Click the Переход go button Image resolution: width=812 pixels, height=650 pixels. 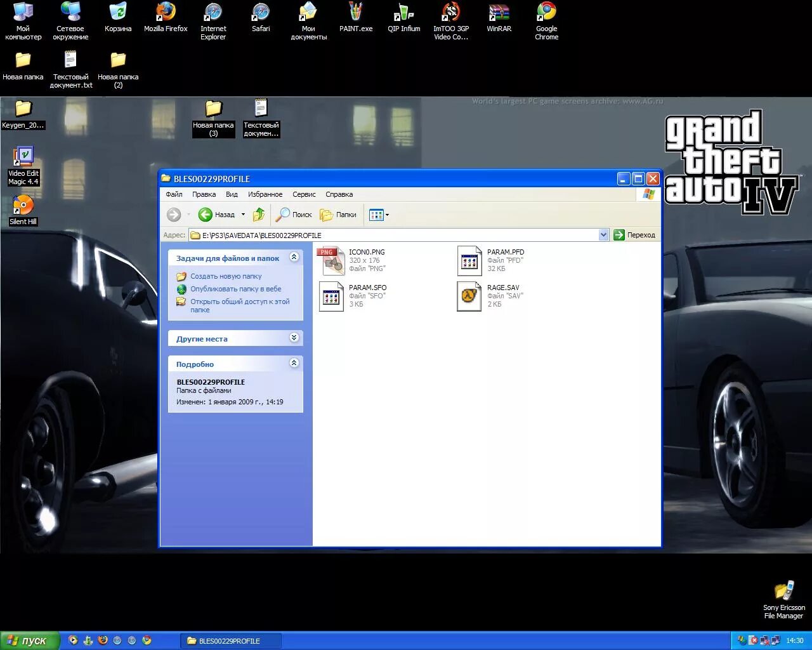[634, 235]
